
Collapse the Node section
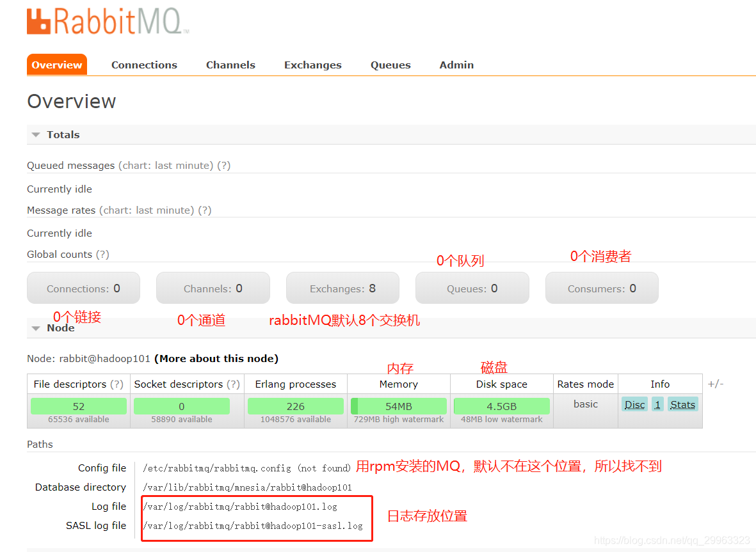pos(54,328)
